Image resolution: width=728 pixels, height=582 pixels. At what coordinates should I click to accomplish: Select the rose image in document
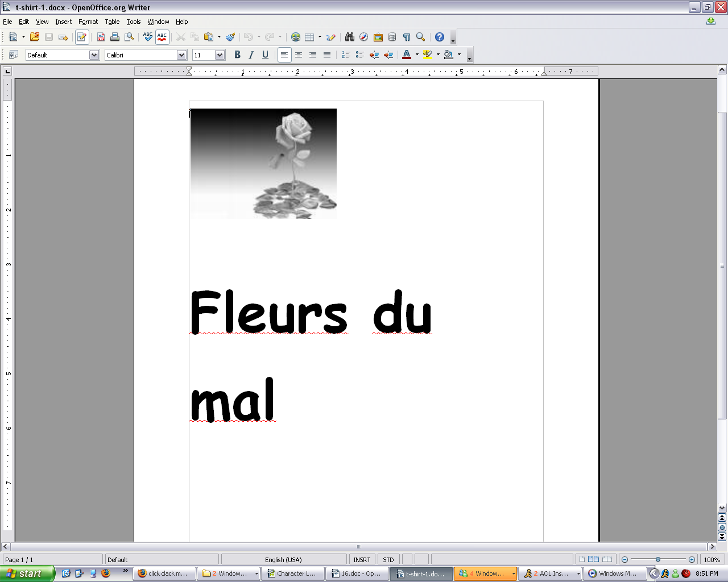point(263,164)
